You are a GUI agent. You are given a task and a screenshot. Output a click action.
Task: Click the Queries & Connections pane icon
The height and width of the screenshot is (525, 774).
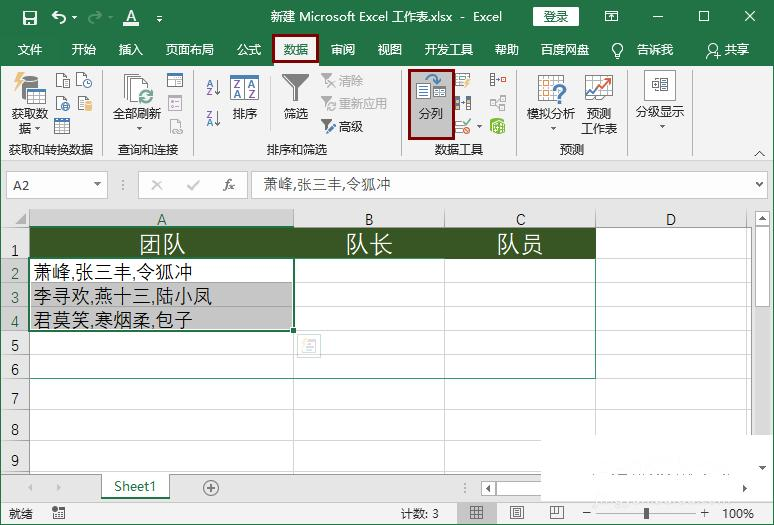(175, 80)
